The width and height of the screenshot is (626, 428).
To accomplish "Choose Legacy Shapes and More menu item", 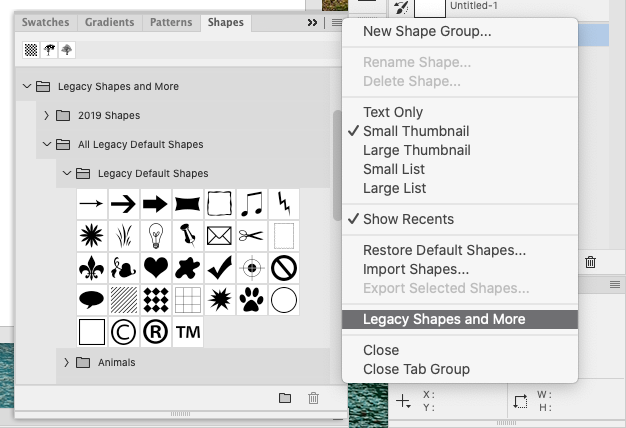I will coord(444,320).
